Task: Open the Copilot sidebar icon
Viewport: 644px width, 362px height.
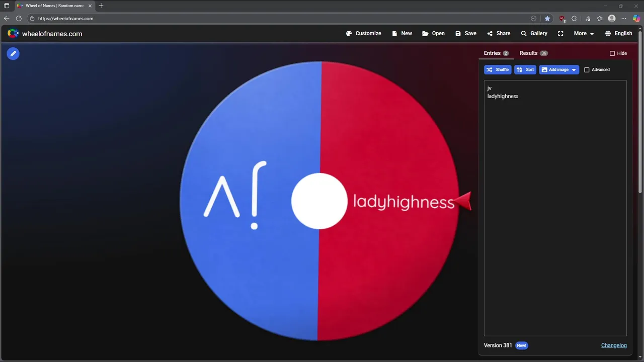Action: point(636,19)
